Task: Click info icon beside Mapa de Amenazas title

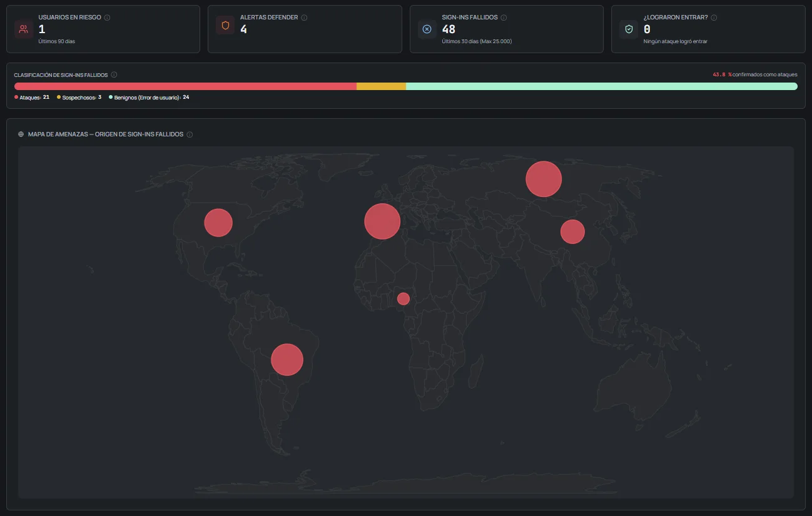Action: (x=190, y=134)
